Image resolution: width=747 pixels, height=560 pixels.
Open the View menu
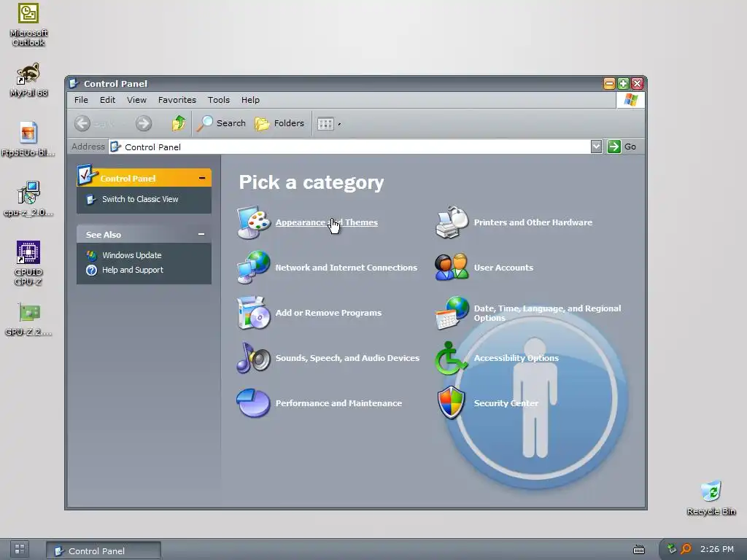(136, 100)
